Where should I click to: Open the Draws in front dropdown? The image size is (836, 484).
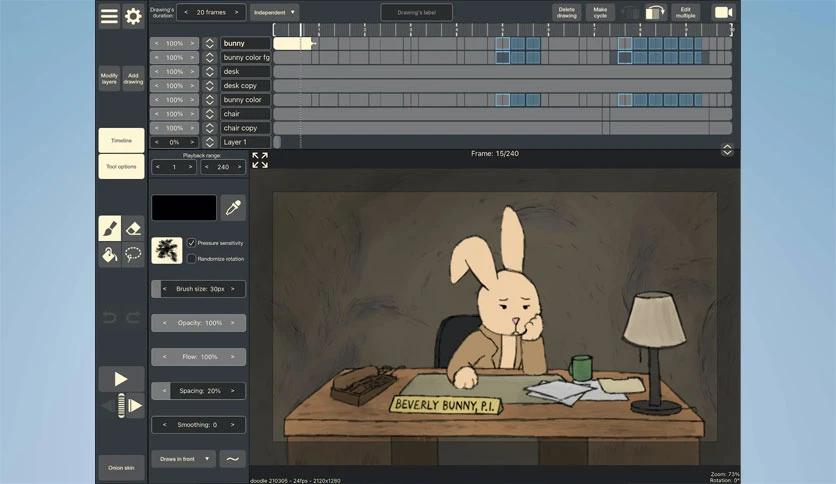(x=184, y=459)
